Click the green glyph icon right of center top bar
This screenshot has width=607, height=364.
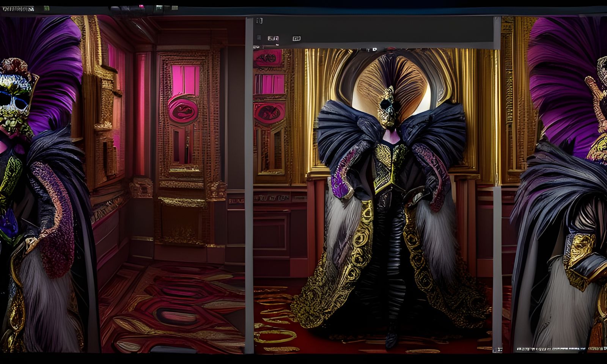point(159,8)
